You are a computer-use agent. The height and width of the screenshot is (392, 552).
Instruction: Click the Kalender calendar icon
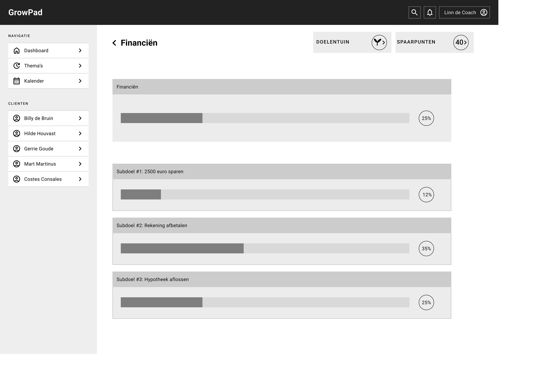click(x=16, y=81)
